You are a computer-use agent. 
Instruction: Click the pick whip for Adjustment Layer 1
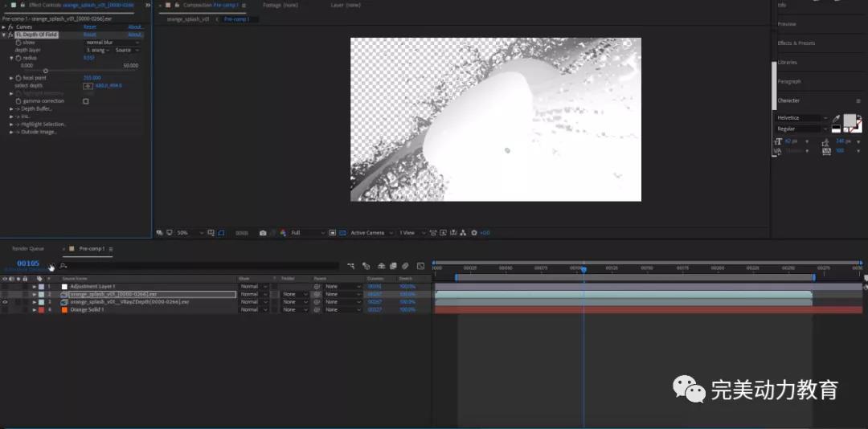click(317, 287)
